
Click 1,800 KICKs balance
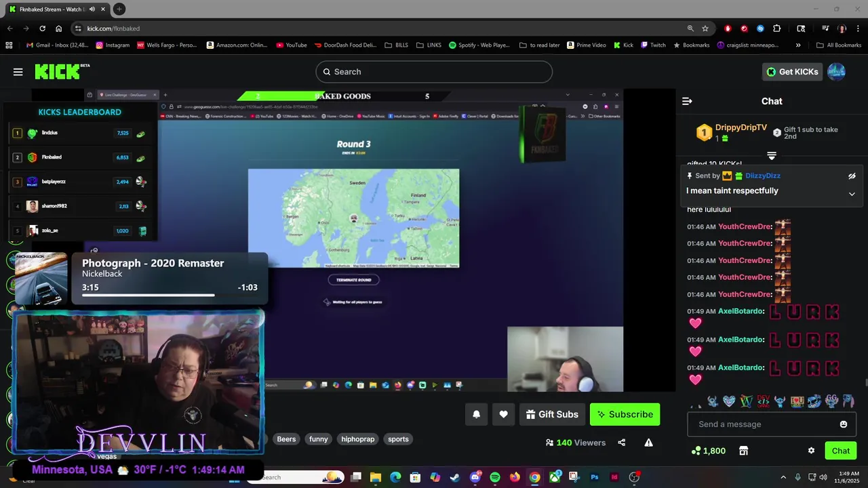tap(708, 451)
